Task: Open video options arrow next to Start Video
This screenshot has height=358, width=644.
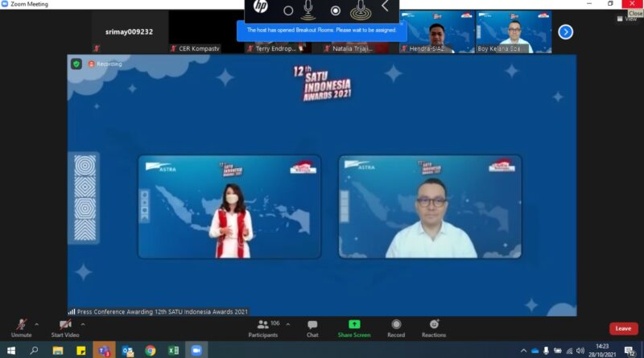Action: pyautogui.click(x=83, y=324)
